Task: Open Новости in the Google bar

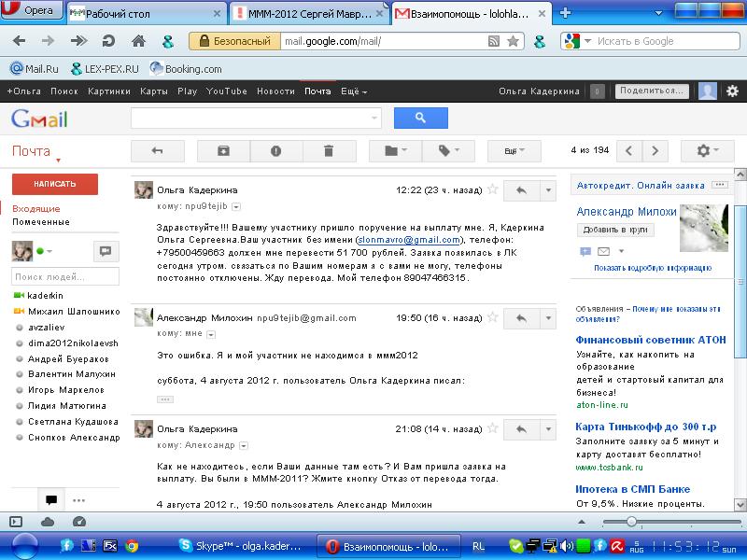Action: pos(275,91)
